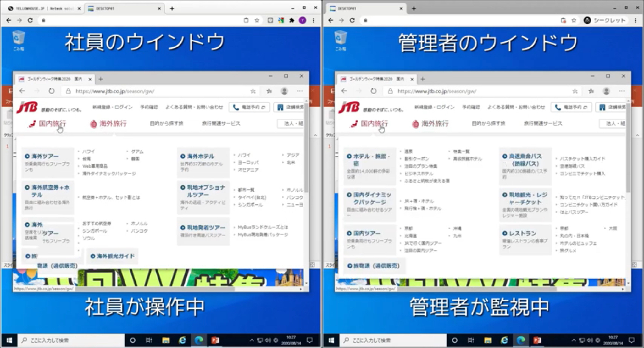Open File Explorer in employee window taskbar
The image size is (644, 348).
pos(166,340)
